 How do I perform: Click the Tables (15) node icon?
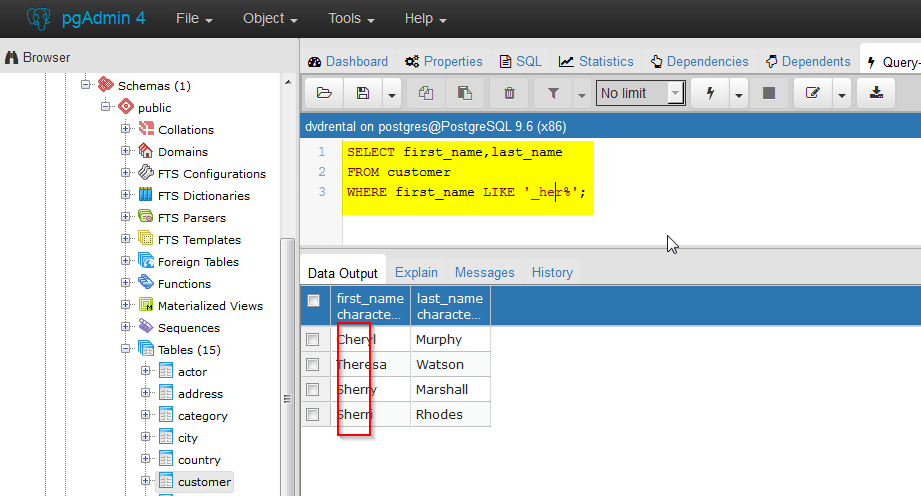[146, 348]
